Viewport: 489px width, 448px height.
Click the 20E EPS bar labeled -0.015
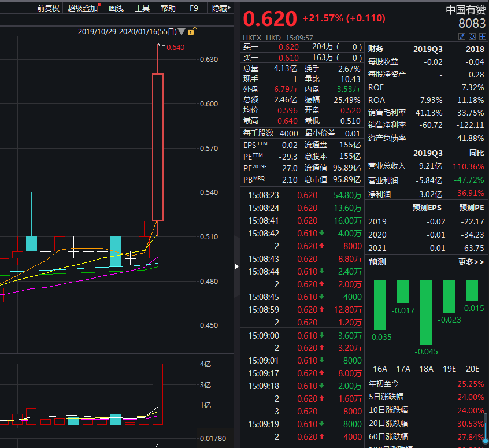point(472,290)
